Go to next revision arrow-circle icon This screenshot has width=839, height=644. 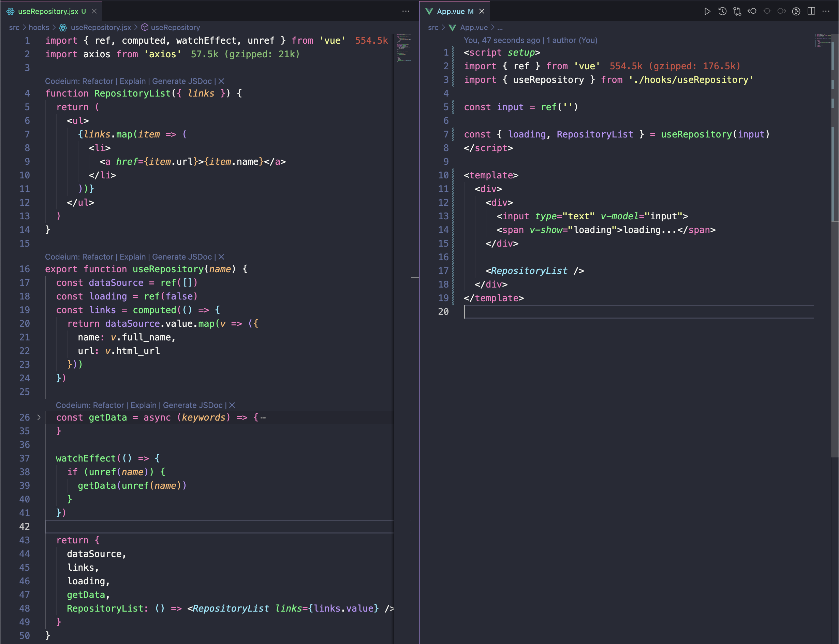(781, 12)
